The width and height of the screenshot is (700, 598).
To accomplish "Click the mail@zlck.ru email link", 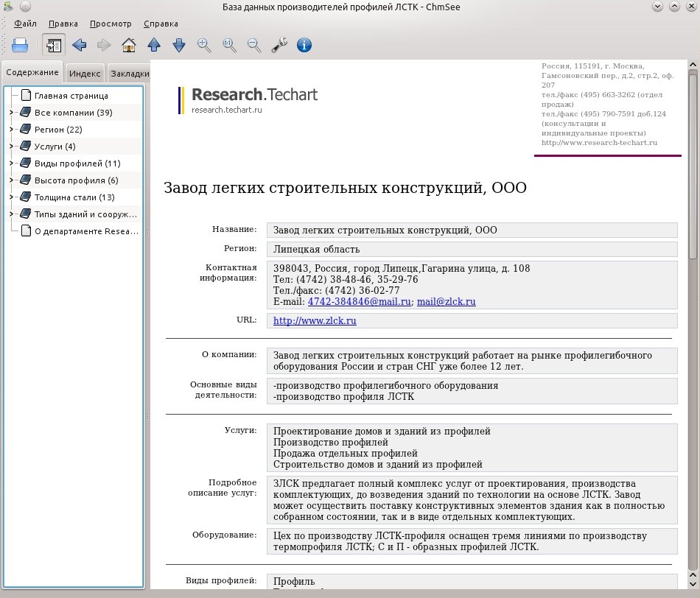I will (447, 301).
